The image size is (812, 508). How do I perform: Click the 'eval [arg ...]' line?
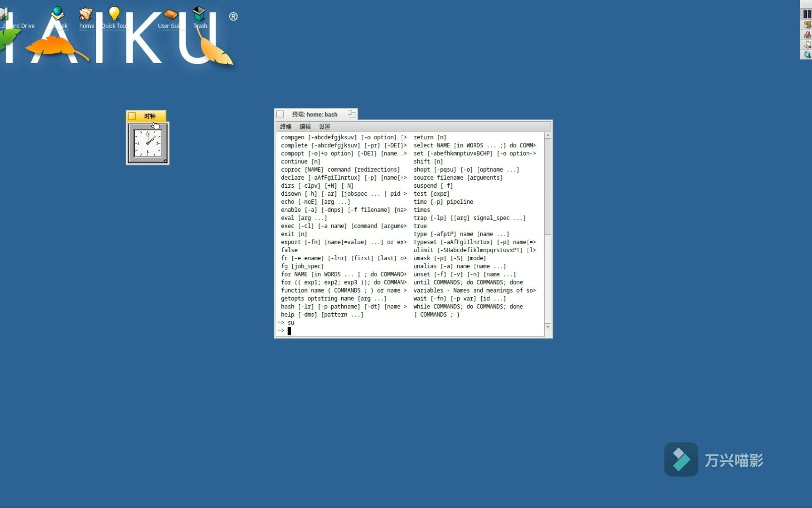point(304,218)
